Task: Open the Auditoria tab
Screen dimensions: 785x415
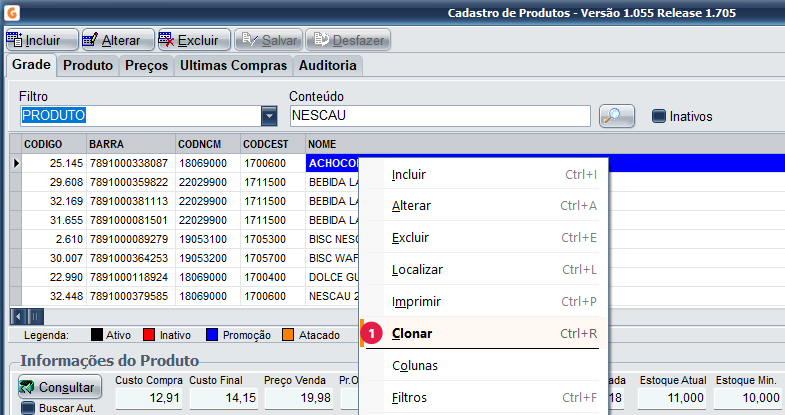Action: [x=328, y=66]
